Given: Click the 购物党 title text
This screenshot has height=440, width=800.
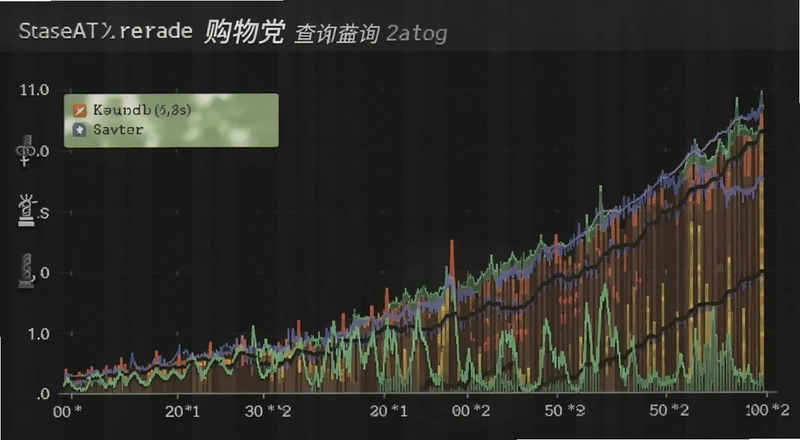Looking at the screenshot, I should (244, 33).
